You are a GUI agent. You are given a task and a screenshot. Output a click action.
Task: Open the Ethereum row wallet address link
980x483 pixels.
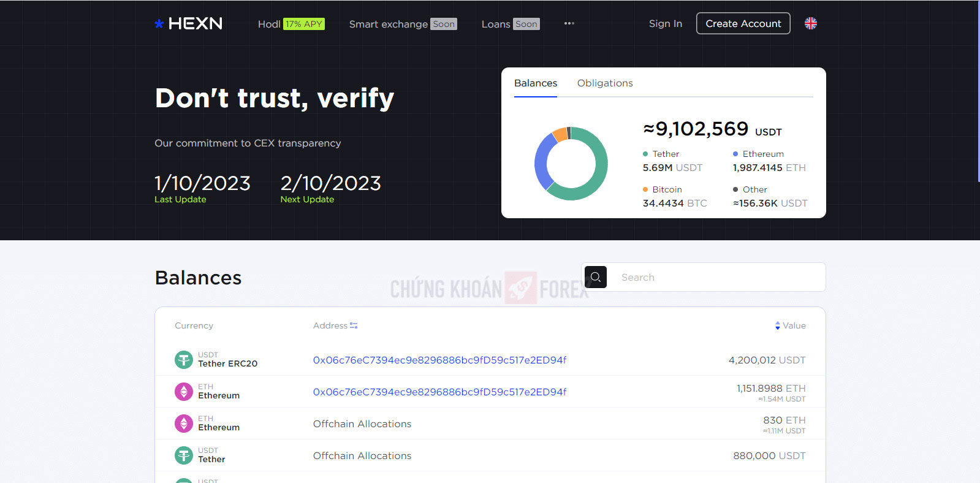coord(439,392)
